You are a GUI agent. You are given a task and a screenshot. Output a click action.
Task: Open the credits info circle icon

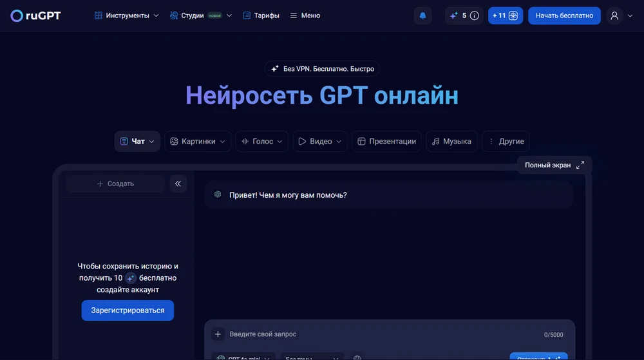coord(475,15)
